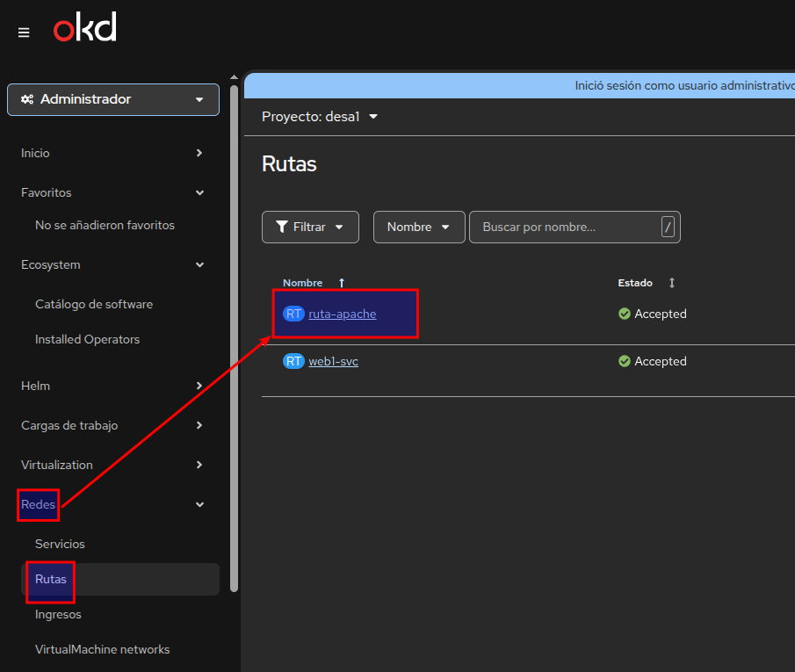The width and height of the screenshot is (795, 672).
Task: Open the ruta-apache route link
Action: tap(343, 314)
